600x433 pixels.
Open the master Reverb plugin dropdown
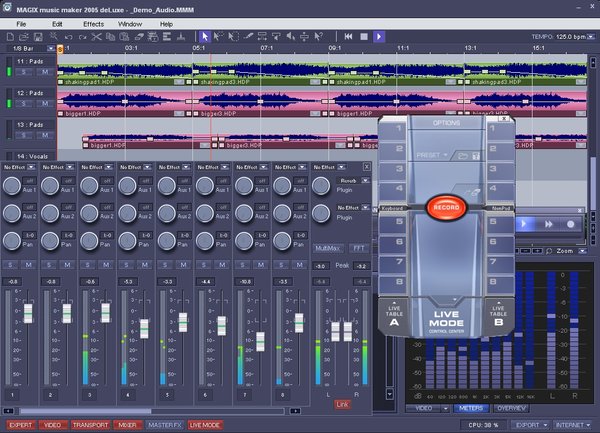(x=365, y=180)
